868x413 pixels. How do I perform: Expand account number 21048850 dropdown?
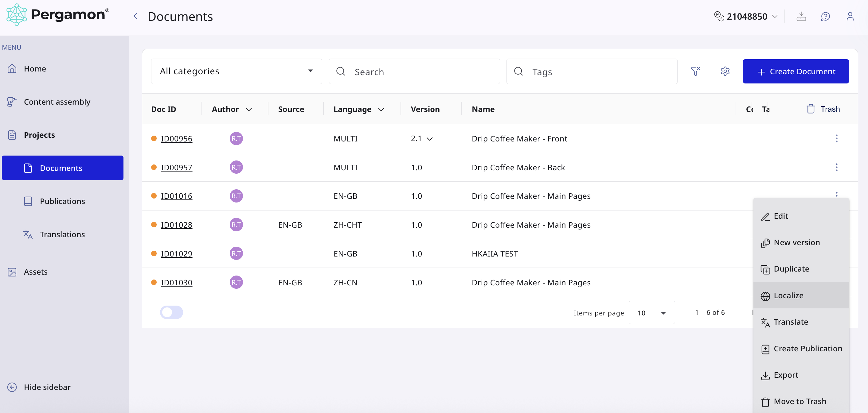746,16
